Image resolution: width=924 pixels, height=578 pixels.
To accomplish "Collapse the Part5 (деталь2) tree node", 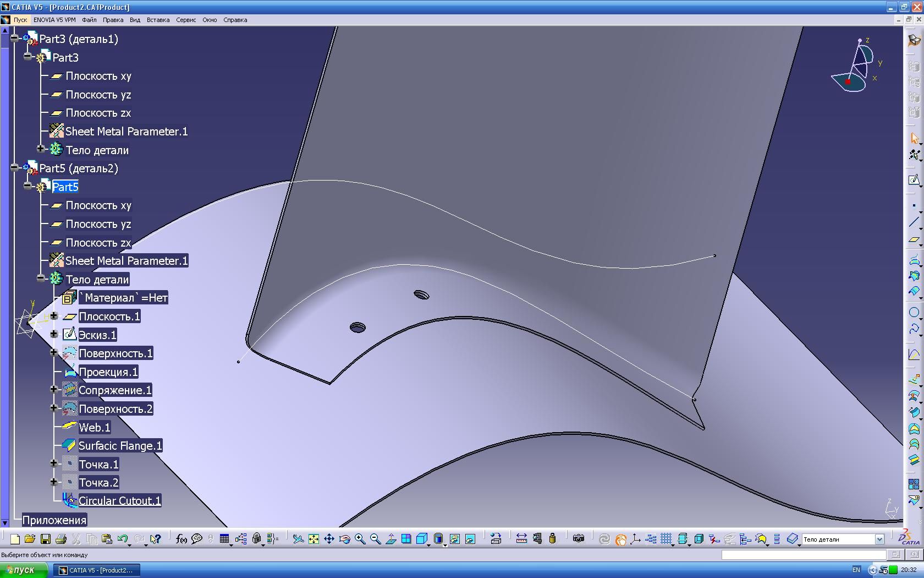I will click(15, 167).
